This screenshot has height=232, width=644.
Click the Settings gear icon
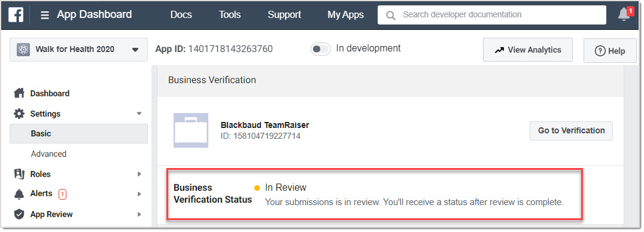19,114
